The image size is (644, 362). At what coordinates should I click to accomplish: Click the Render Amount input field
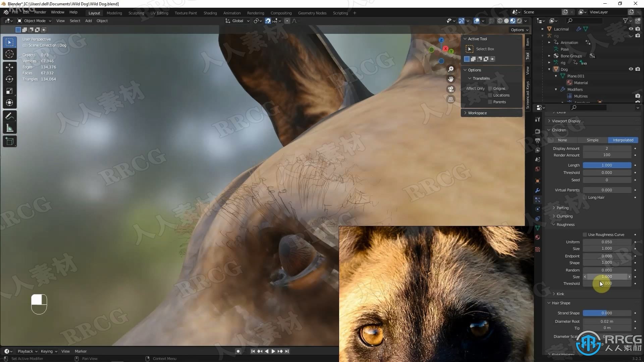606,155
